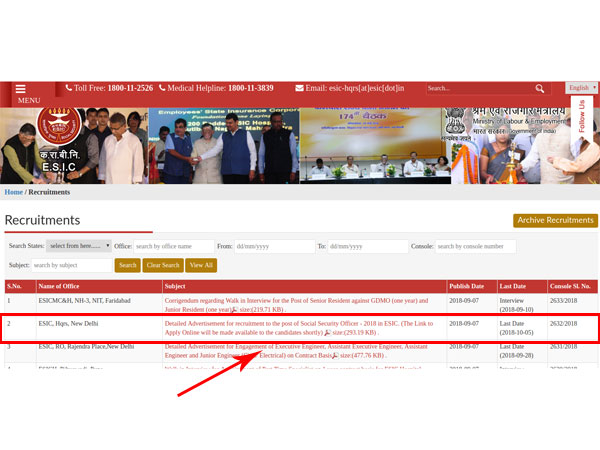Click the phone icon beside Medical Helpline
This screenshot has width=600, height=450.
pos(162,88)
